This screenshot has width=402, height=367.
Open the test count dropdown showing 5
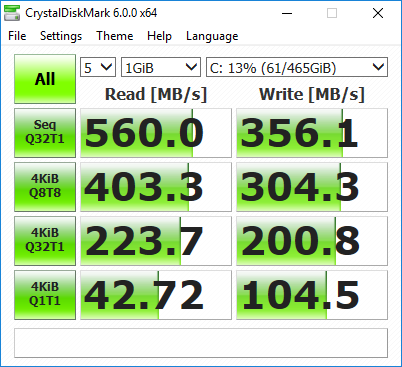click(98, 67)
